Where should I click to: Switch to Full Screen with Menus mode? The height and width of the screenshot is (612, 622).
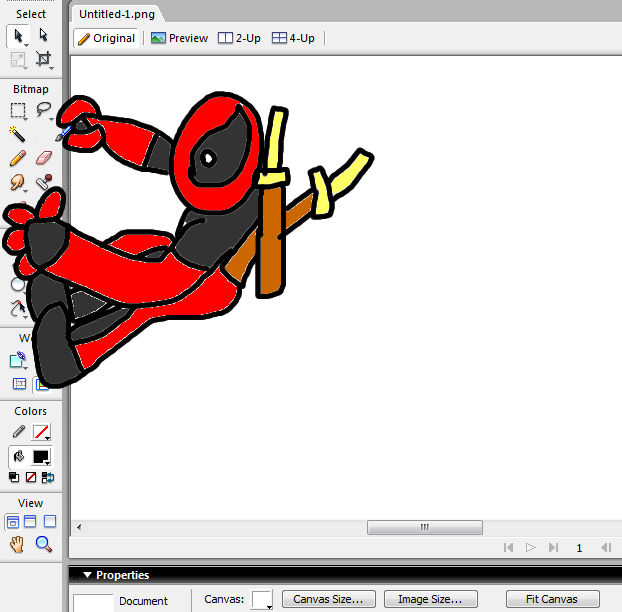(x=30, y=521)
